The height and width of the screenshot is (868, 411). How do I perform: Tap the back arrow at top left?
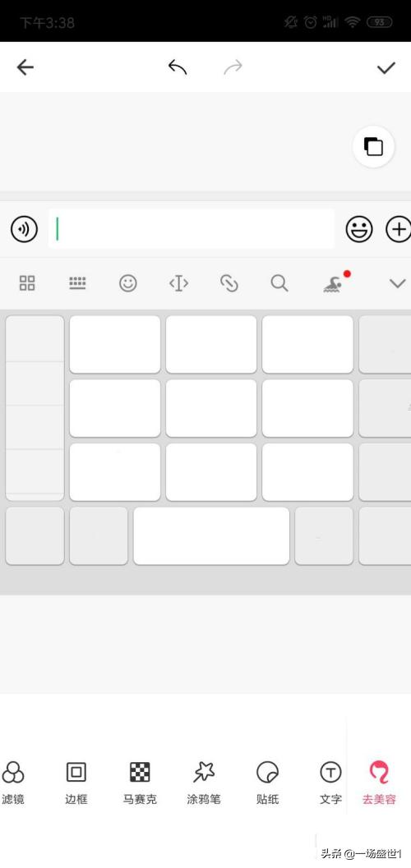pos(25,67)
